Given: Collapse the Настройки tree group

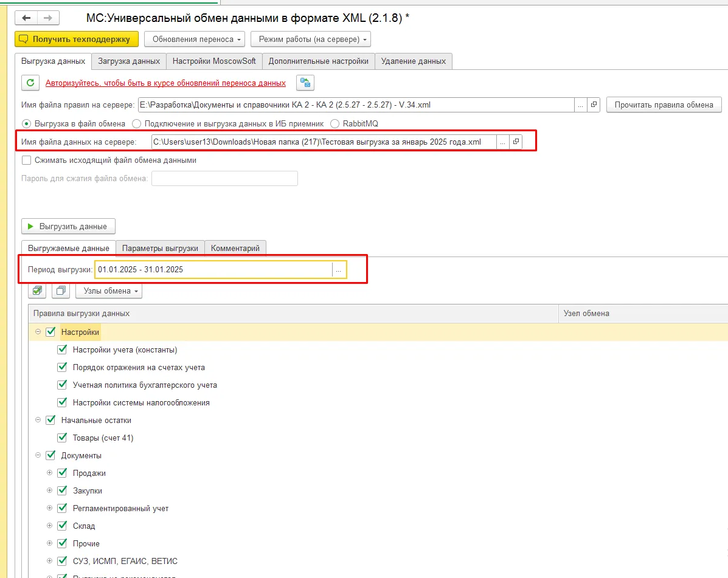Looking at the screenshot, I should [x=38, y=332].
